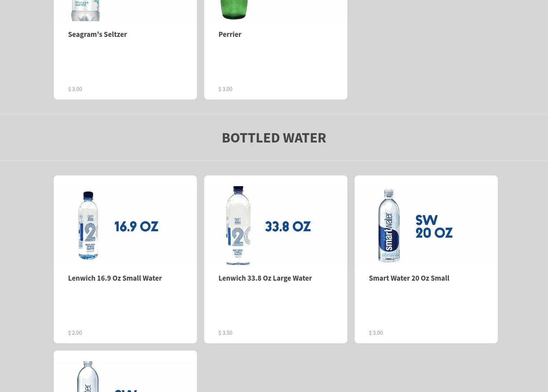Click the green Perrier bottle image

234,10
